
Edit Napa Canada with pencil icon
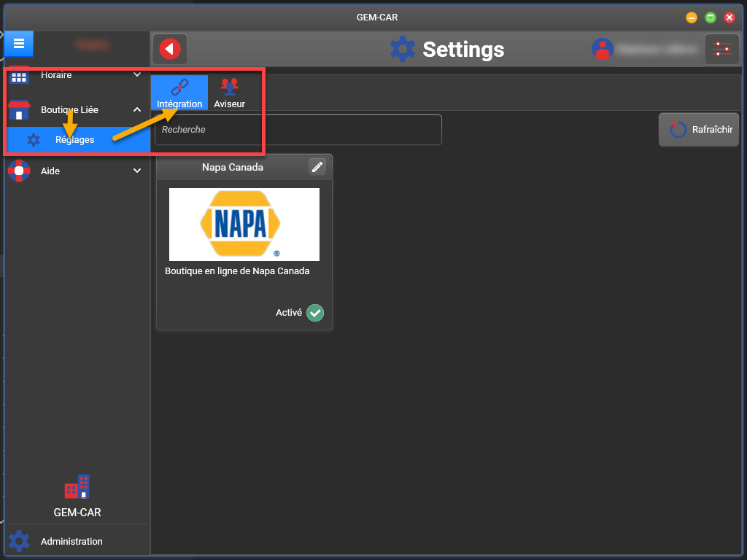[x=317, y=167]
